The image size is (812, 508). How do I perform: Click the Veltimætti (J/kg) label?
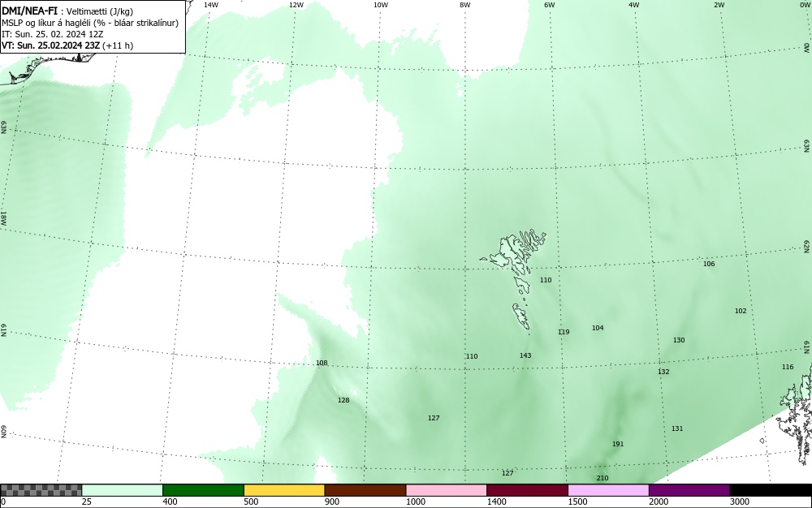click(99, 11)
